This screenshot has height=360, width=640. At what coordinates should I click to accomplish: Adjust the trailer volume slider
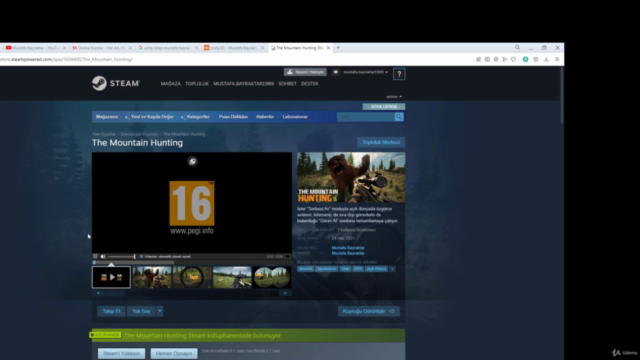(121, 257)
